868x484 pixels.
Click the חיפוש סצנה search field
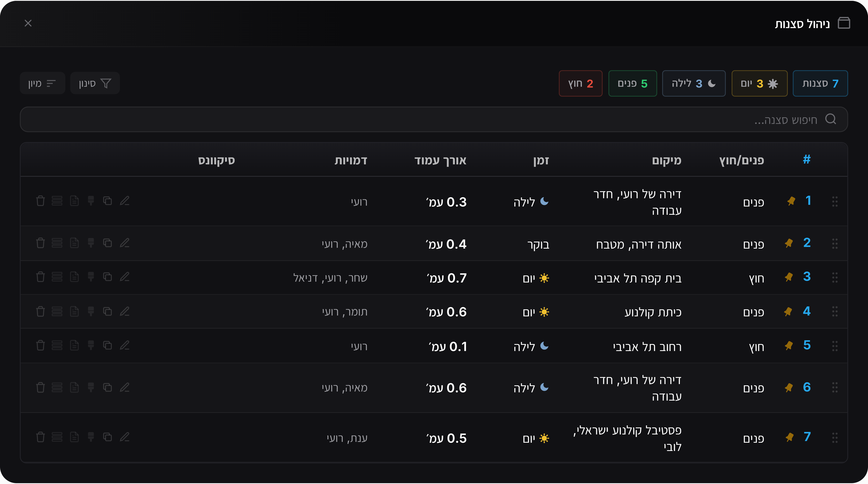[434, 120]
